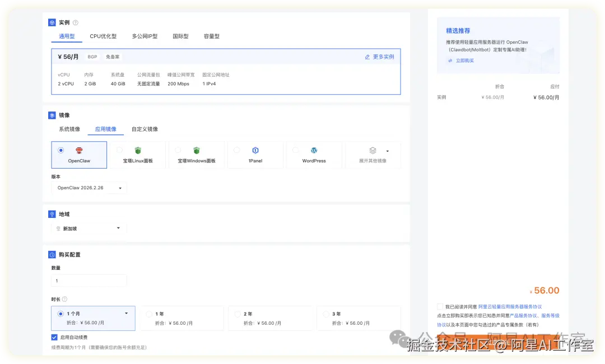Screen dimensions: 605x364
Task: Switch to the 通用型 instance tab
Action: pyautogui.click(x=67, y=36)
